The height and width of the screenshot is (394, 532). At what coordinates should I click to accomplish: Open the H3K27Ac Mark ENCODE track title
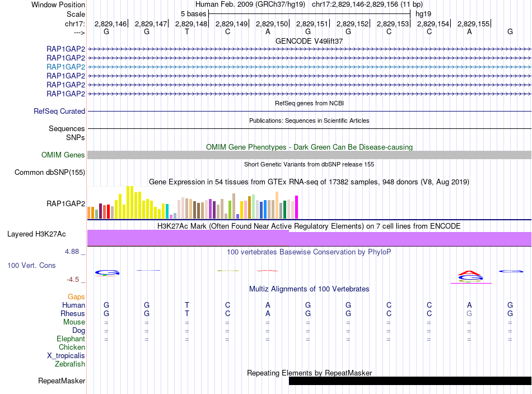(309, 226)
